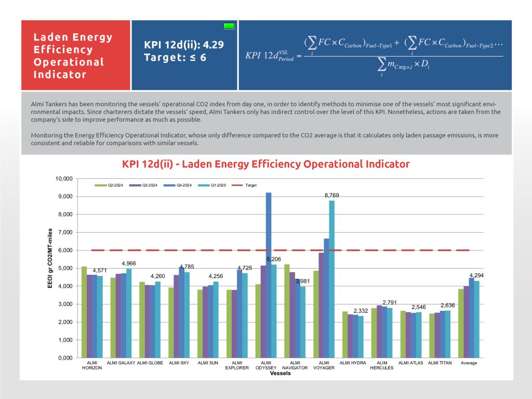Click the ALMI ATLAS axis label
Viewport: 532px width, 399px height.
411,363
